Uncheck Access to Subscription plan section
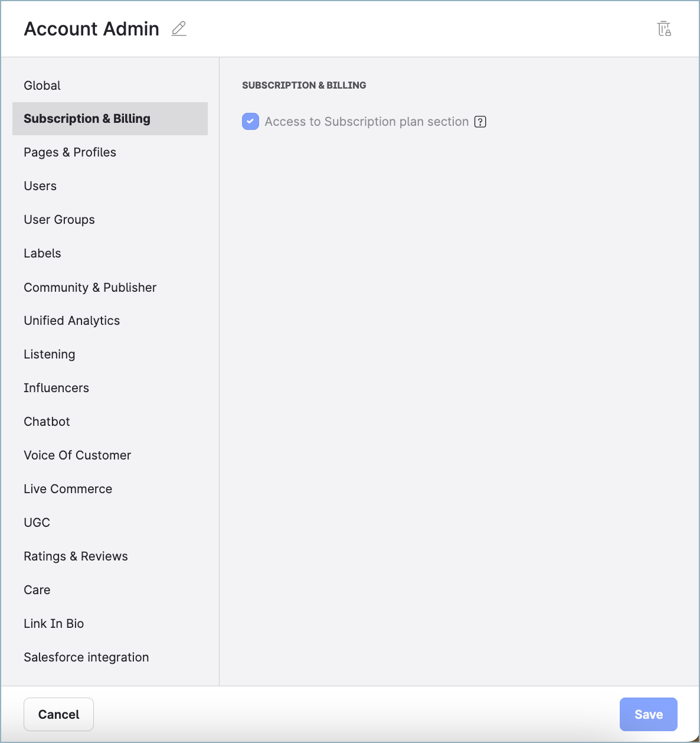The image size is (700, 743). pos(250,122)
